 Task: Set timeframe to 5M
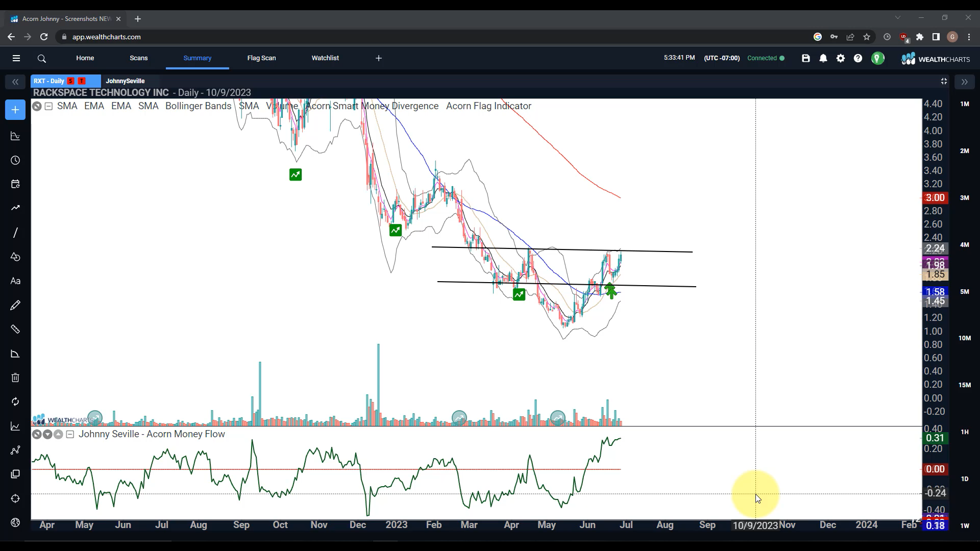(964, 291)
